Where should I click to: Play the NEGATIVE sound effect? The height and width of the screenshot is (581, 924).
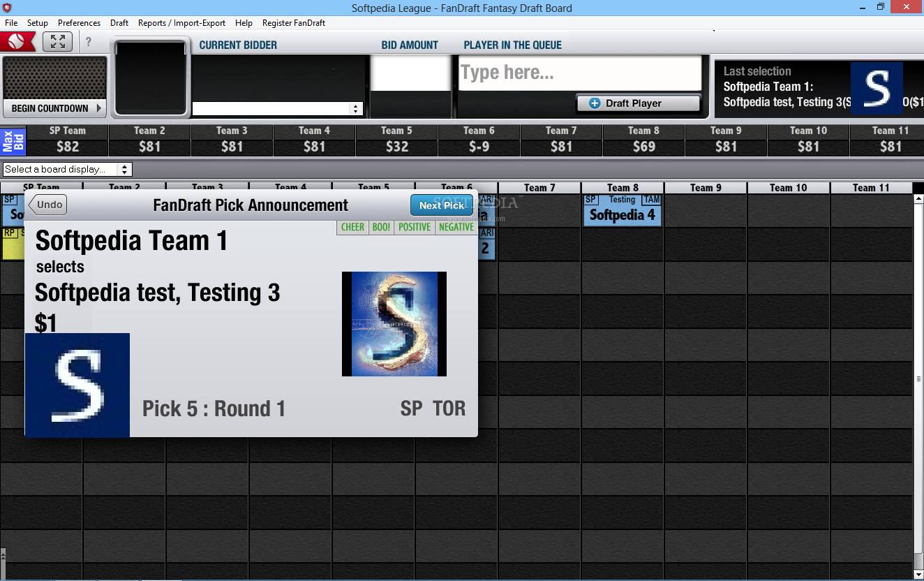pos(456,227)
